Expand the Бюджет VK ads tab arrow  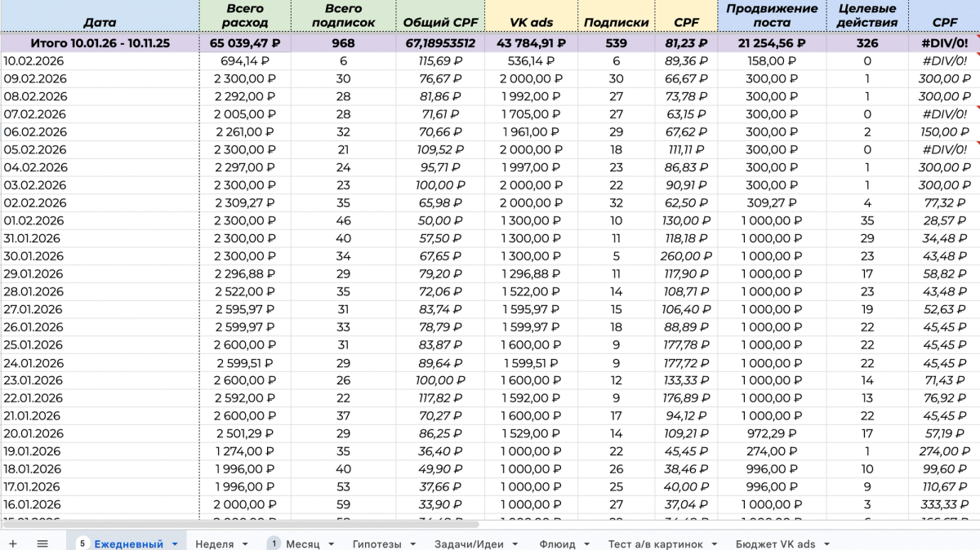click(828, 544)
